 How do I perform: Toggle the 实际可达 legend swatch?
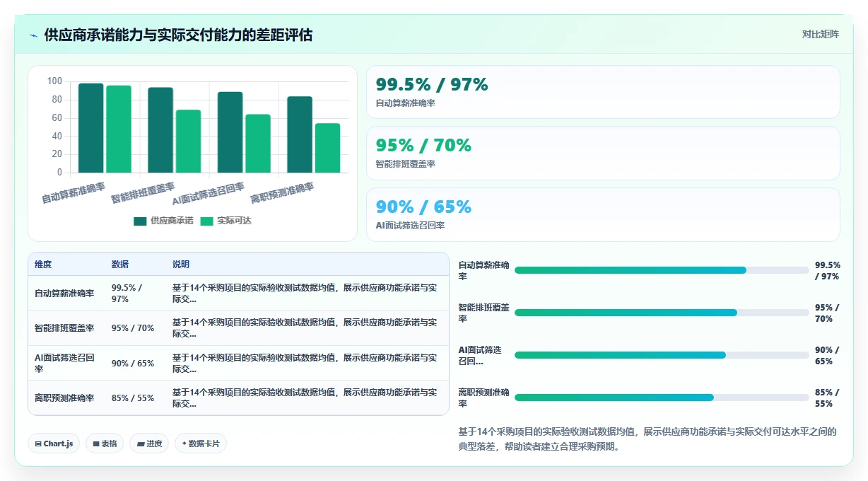[x=206, y=221]
